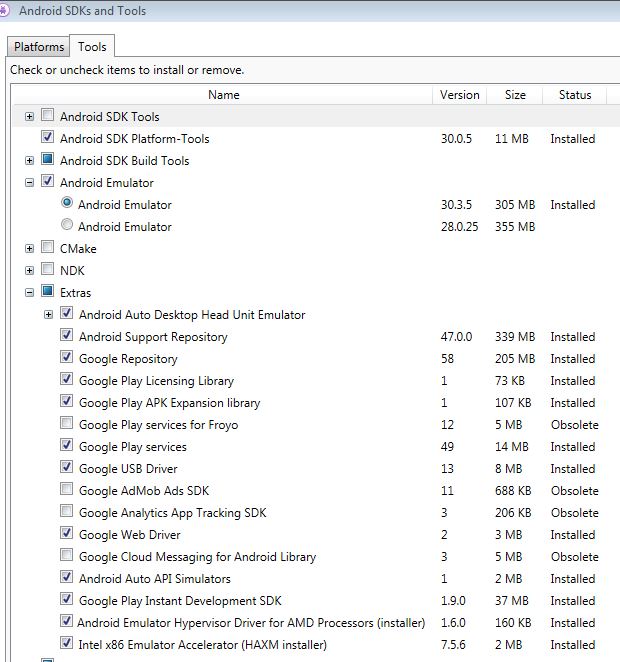Uncheck Google USB Driver
The width and height of the screenshot is (620, 662).
click(x=66, y=467)
